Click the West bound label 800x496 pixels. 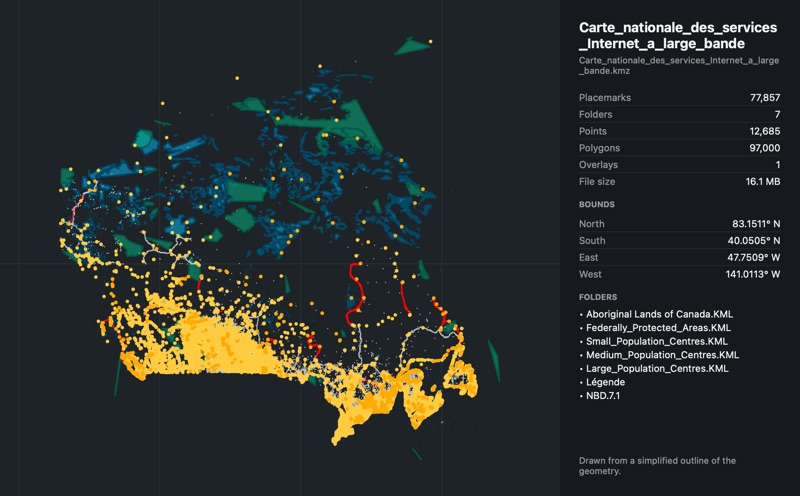click(x=590, y=275)
